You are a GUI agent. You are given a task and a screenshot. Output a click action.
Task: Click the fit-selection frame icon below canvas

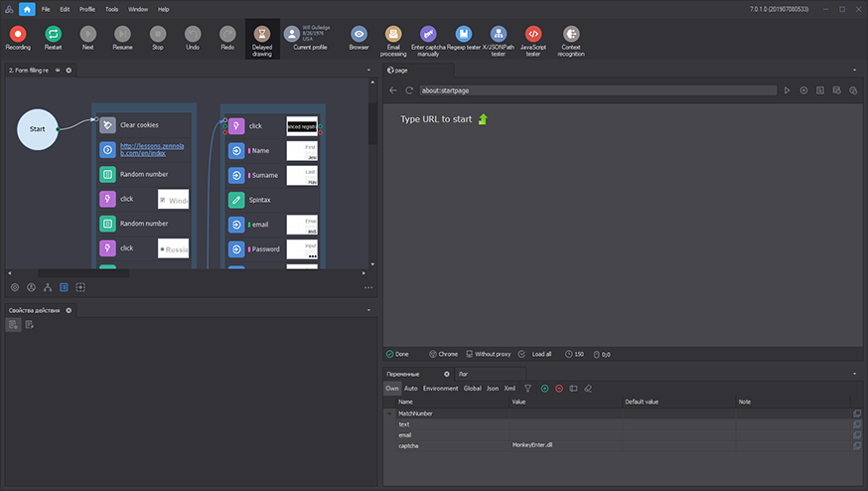80,287
